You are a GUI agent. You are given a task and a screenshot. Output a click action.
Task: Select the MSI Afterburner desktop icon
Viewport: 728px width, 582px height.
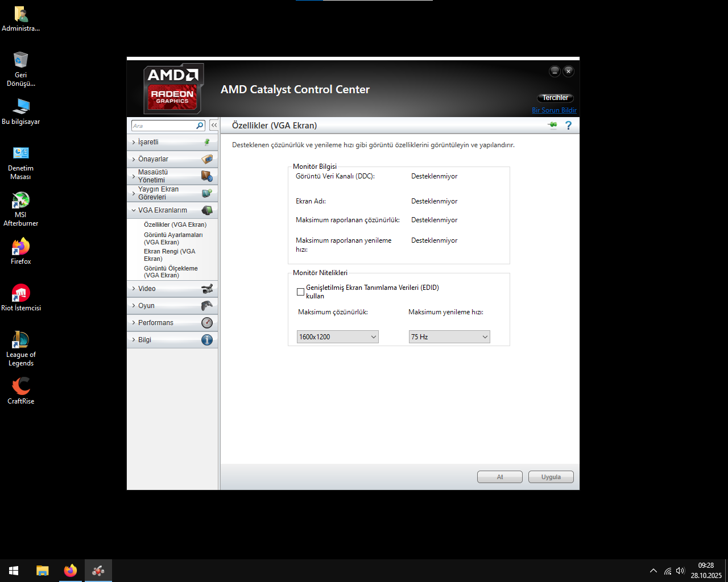20,209
